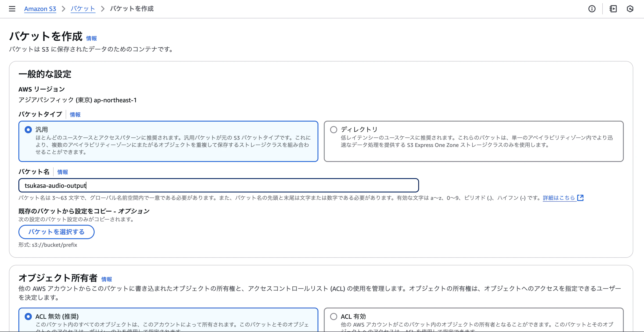The width and height of the screenshot is (644, 332).
Task: Open the 詳細はこちら naming rules link
Action: coord(559,198)
